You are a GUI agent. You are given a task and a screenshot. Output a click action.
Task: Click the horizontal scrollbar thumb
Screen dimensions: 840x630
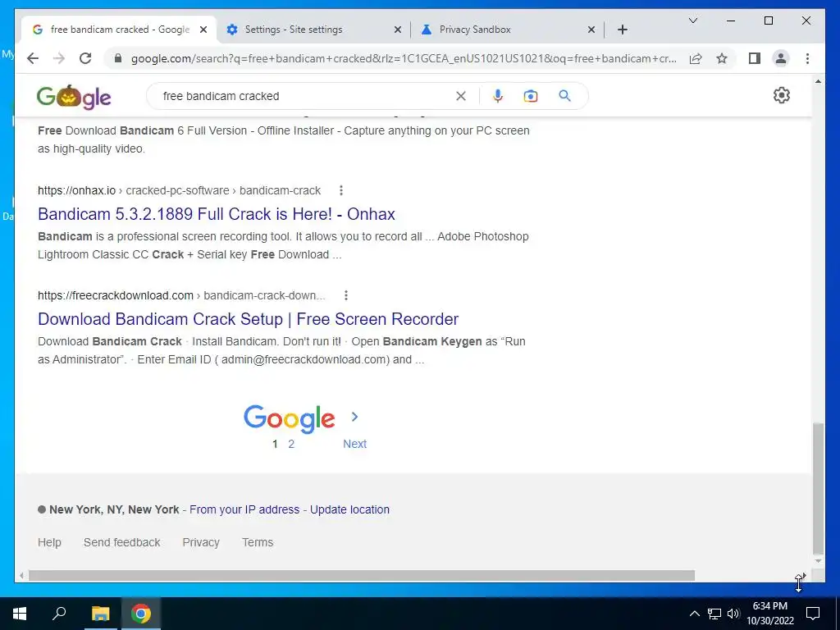[x=362, y=576]
